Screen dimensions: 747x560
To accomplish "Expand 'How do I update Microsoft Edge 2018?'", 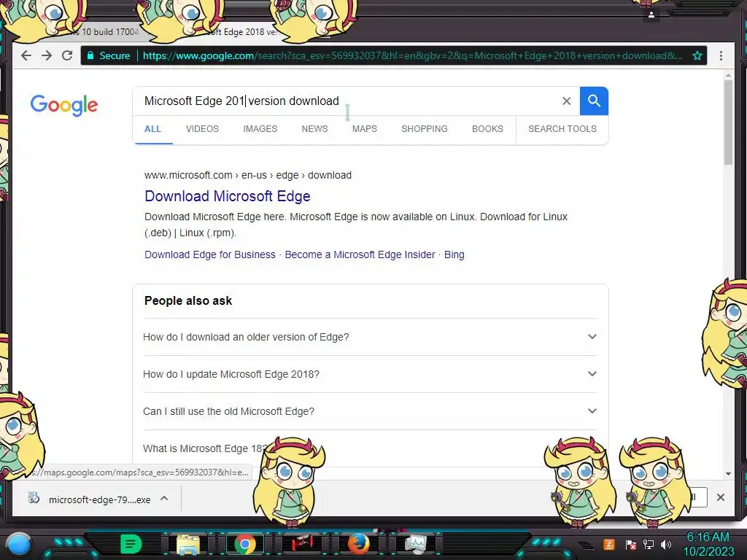I will coord(370,374).
